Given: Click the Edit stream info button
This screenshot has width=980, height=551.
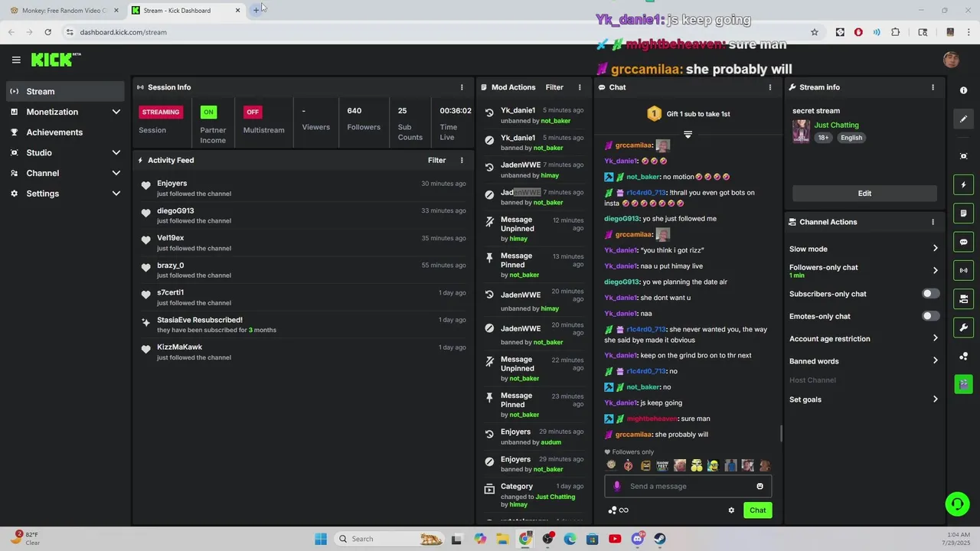Looking at the screenshot, I should (x=864, y=194).
